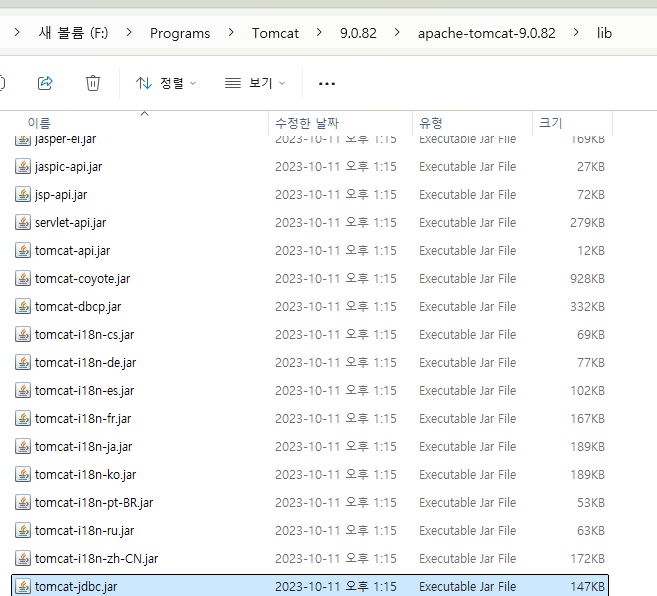
Task: Click the 279KB size of servlet-api.jar
Action: click(x=587, y=223)
